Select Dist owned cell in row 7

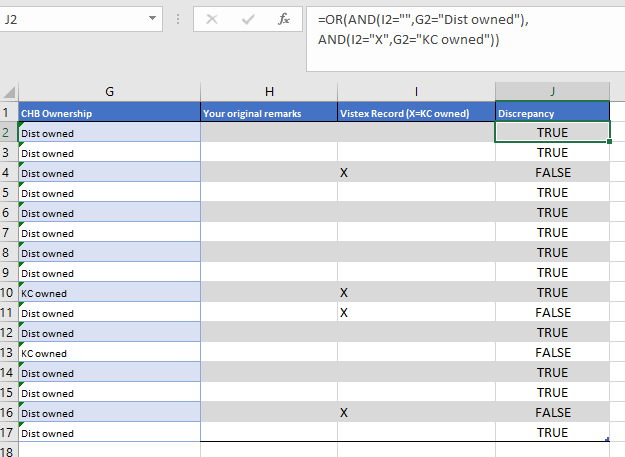tap(110, 232)
